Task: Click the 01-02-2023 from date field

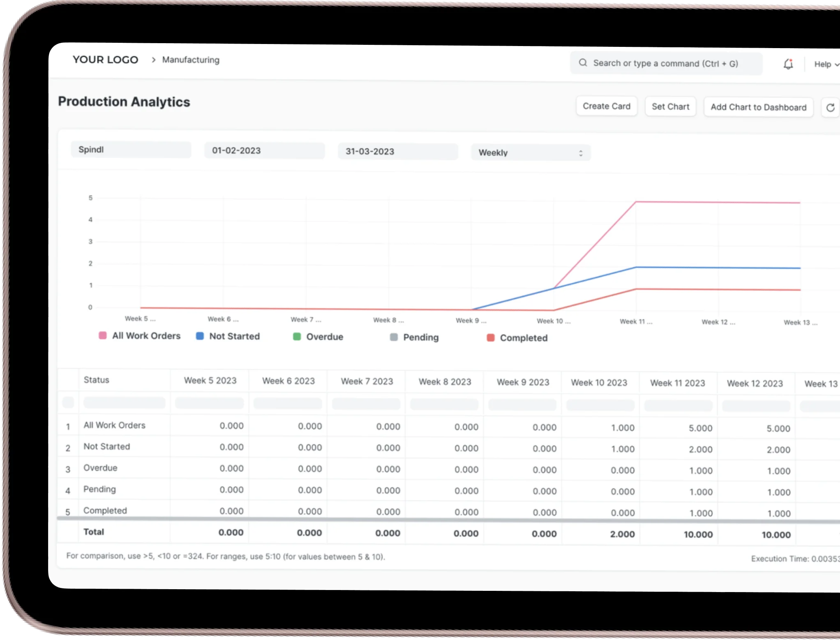Action: 264,150
